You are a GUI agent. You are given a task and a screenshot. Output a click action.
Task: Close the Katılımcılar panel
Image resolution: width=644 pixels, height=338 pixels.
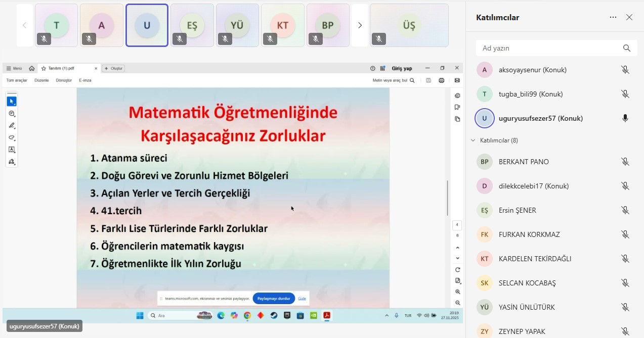coord(629,17)
